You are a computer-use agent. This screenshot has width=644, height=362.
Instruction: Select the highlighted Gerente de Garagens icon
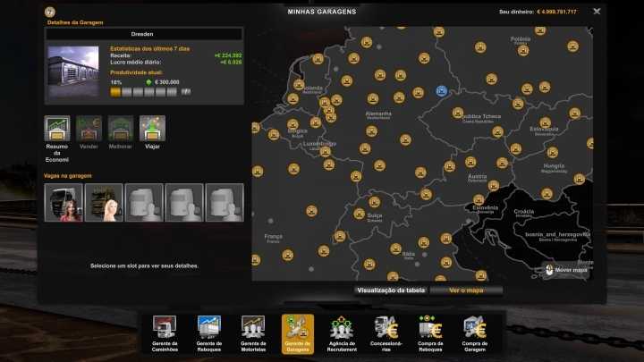click(298, 333)
